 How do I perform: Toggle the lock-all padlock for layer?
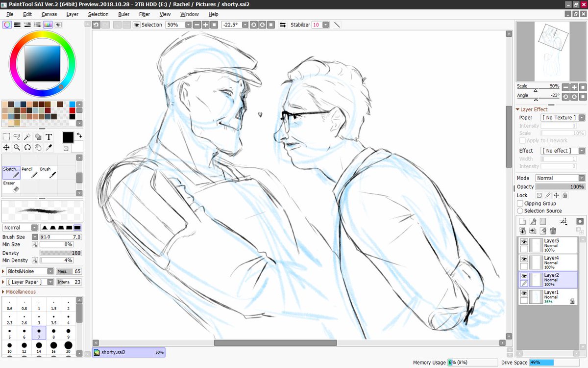(565, 195)
